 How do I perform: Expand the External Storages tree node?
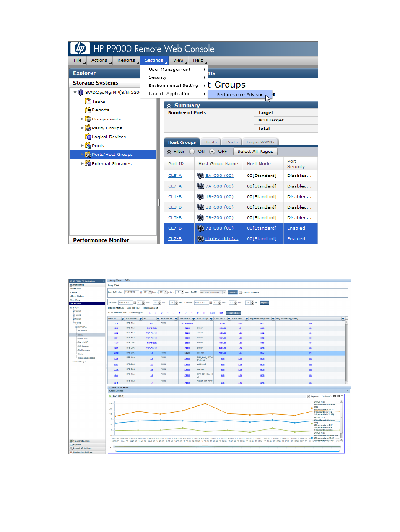click(x=82, y=163)
